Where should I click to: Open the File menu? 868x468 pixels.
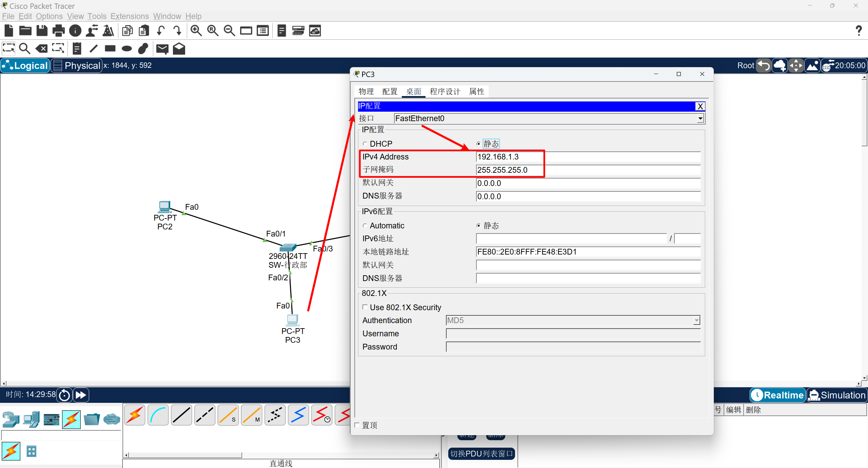[x=8, y=16]
